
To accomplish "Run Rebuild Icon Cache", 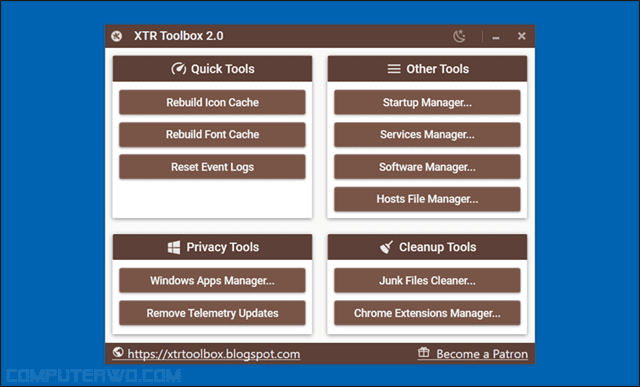I will pos(212,102).
